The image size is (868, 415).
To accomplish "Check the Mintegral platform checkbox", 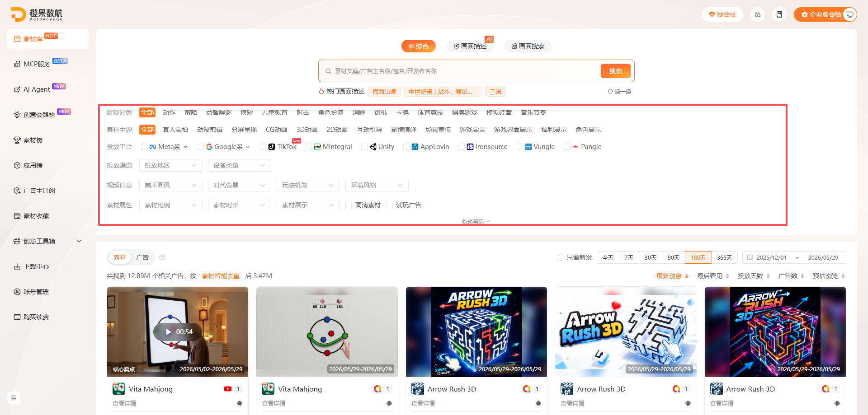I will click(x=309, y=147).
